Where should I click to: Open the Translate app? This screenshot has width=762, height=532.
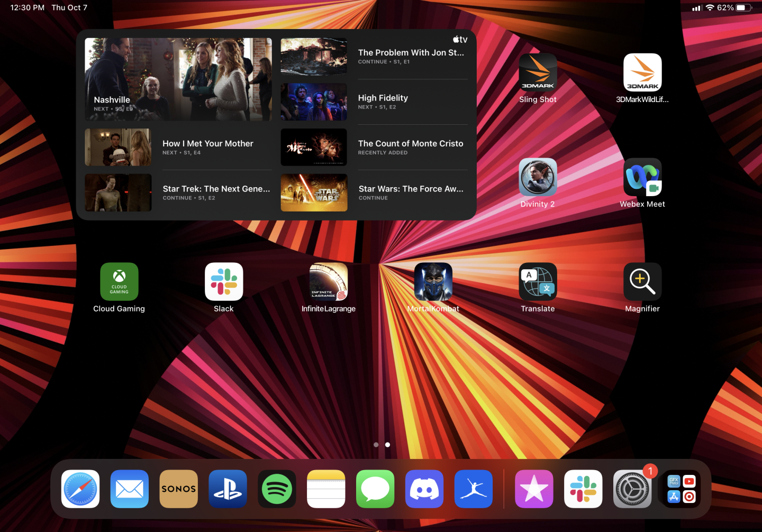coord(538,282)
